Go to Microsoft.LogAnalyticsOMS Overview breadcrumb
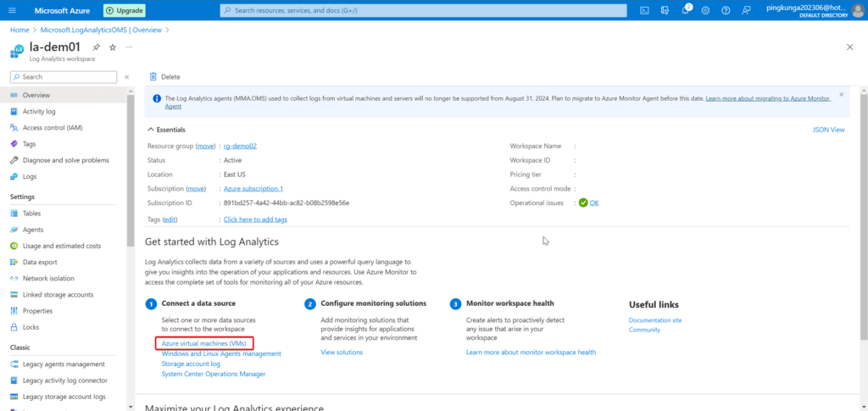Viewport: 868px width, 411px height. coord(102,30)
